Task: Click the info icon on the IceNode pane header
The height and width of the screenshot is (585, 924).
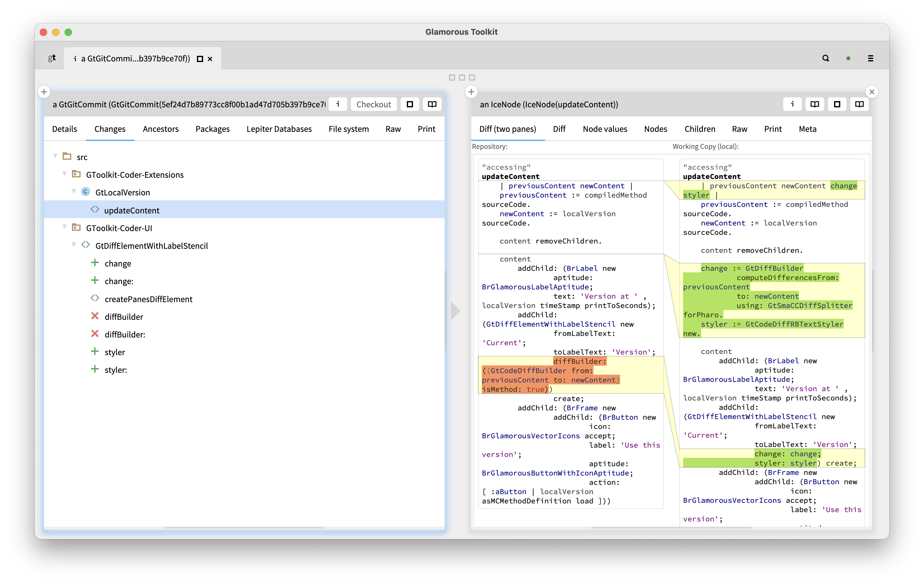Action: pos(792,104)
